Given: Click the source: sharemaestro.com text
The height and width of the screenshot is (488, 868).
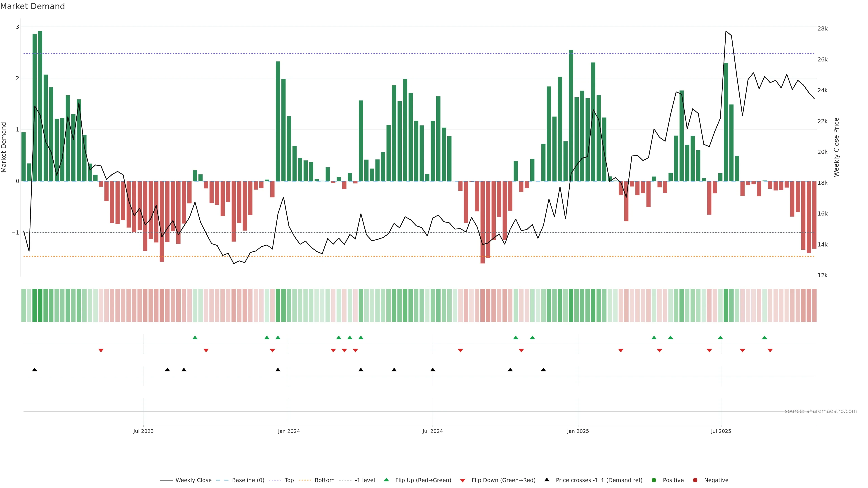Looking at the screenshot, I should 821,411.
